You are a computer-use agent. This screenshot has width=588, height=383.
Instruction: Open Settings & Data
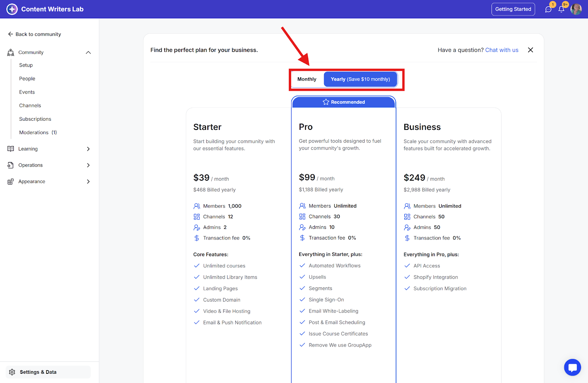click(x=48, y=372)
